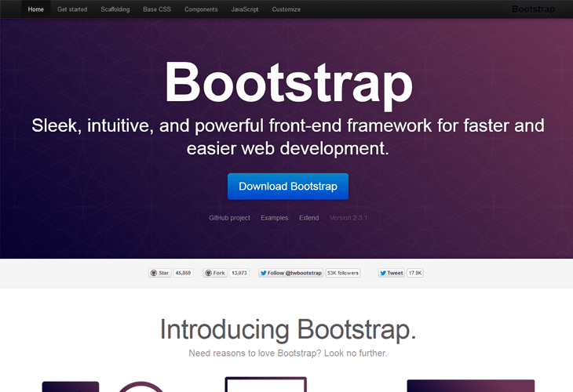Click the Version 2.3.1 text
Screen dimensions: 573x392
pyautogui.click(x=349, y=218)
